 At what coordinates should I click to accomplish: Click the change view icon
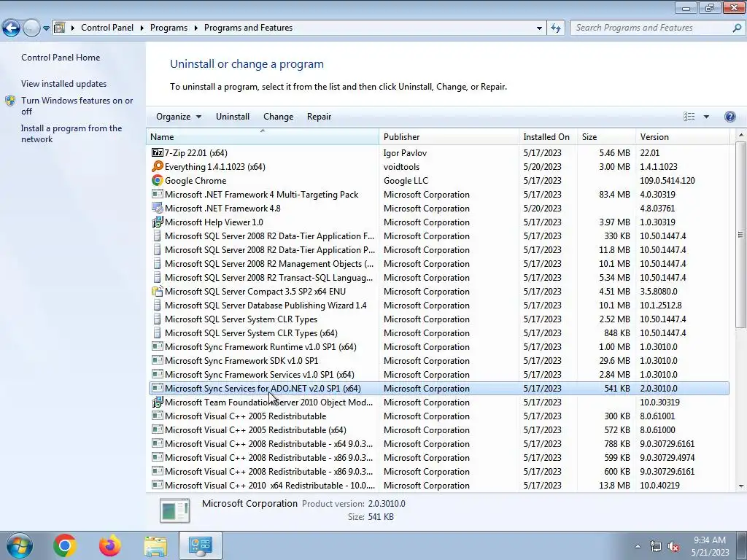tap(689, 117)
